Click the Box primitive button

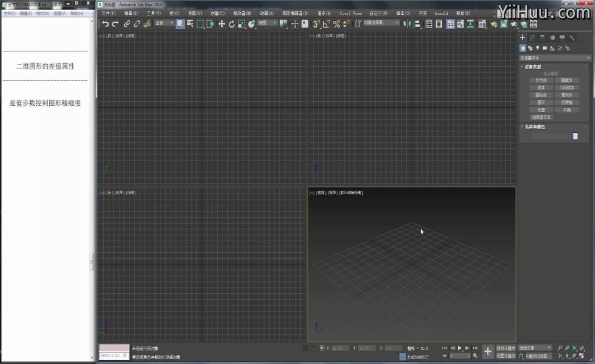pos(541,80)
